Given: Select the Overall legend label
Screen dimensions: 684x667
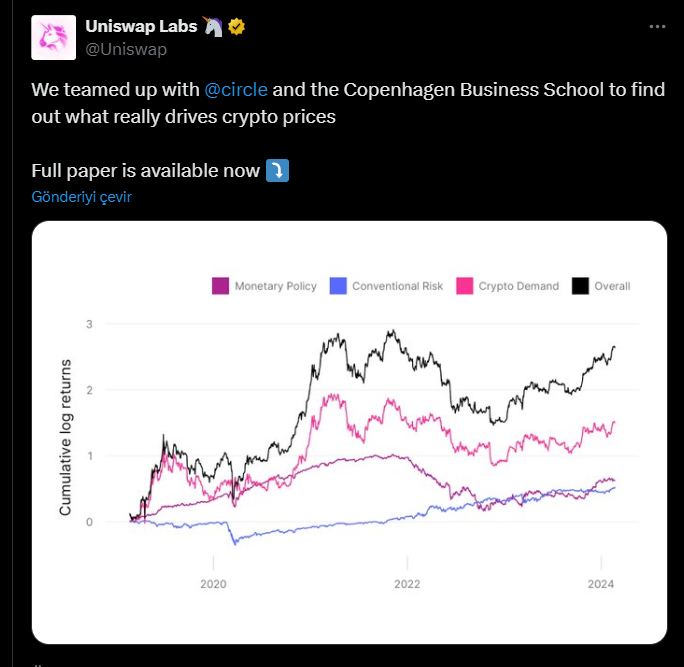Looking at the screenshot, I should (x=612, y=286).
